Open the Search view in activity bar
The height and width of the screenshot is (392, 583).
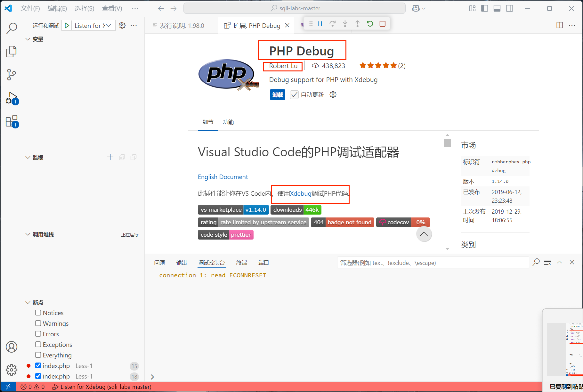pos(12,28)
